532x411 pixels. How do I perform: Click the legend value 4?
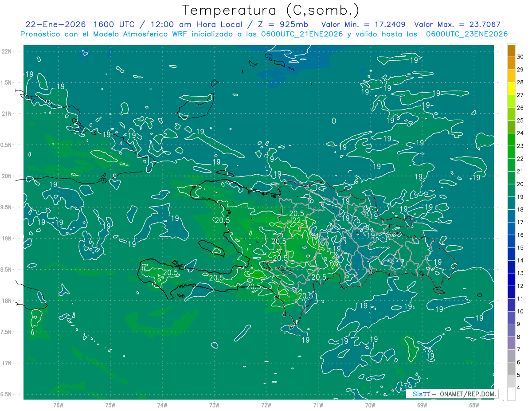click(519, 388)
